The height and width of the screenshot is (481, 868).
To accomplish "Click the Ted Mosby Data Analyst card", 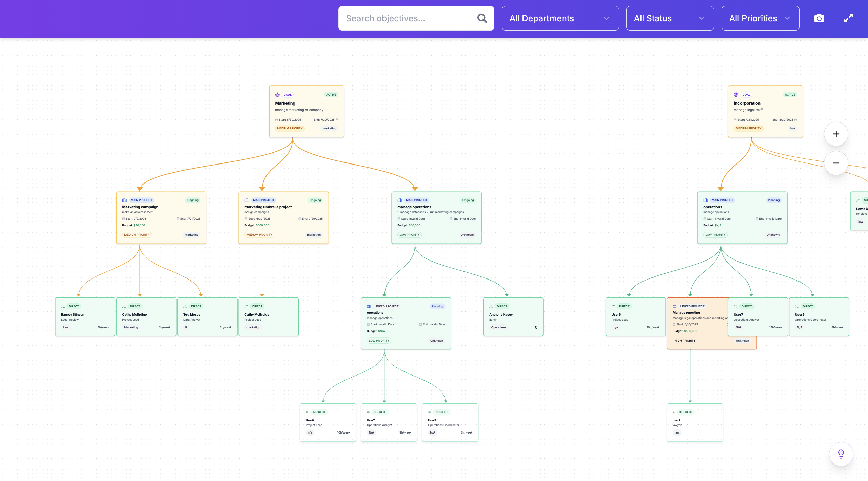I will coord(207,317).
